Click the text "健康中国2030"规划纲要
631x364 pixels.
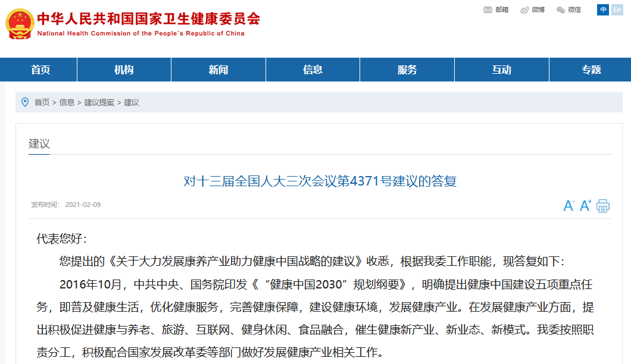(331, 284)
